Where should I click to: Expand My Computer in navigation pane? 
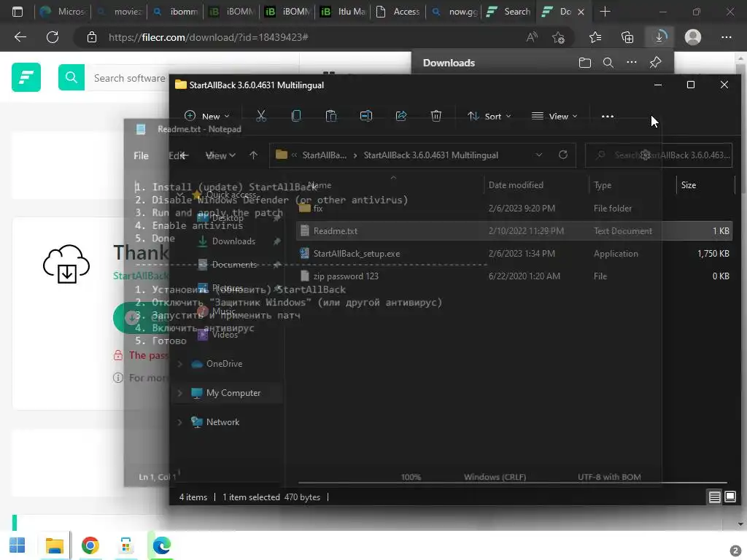coord(179,393)
